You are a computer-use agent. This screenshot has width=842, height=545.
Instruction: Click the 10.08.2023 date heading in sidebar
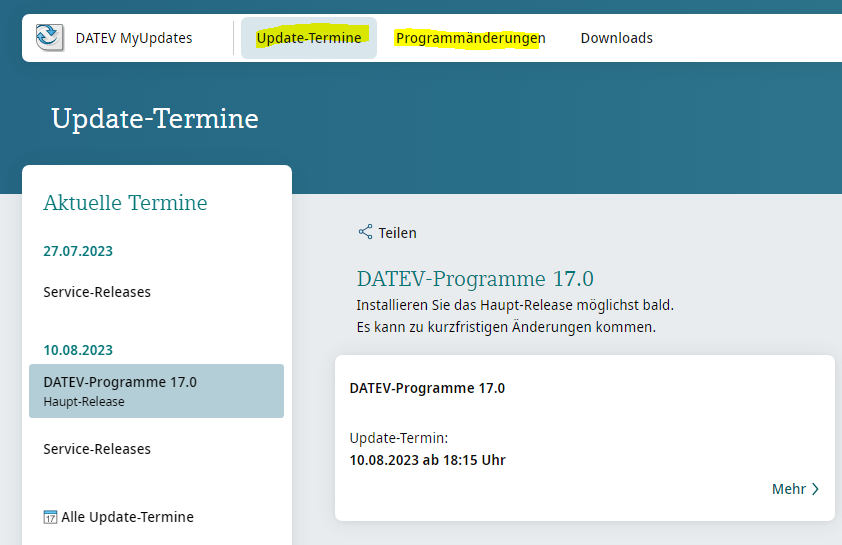click(78, 350)
